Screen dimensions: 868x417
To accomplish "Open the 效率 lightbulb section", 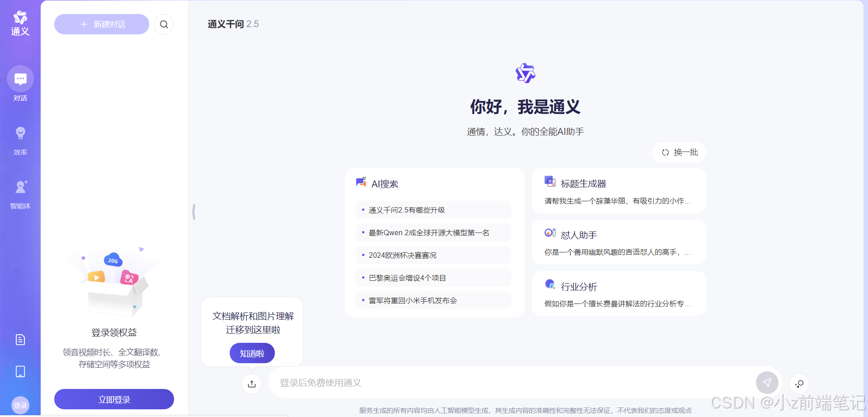I will click(20, 141).
